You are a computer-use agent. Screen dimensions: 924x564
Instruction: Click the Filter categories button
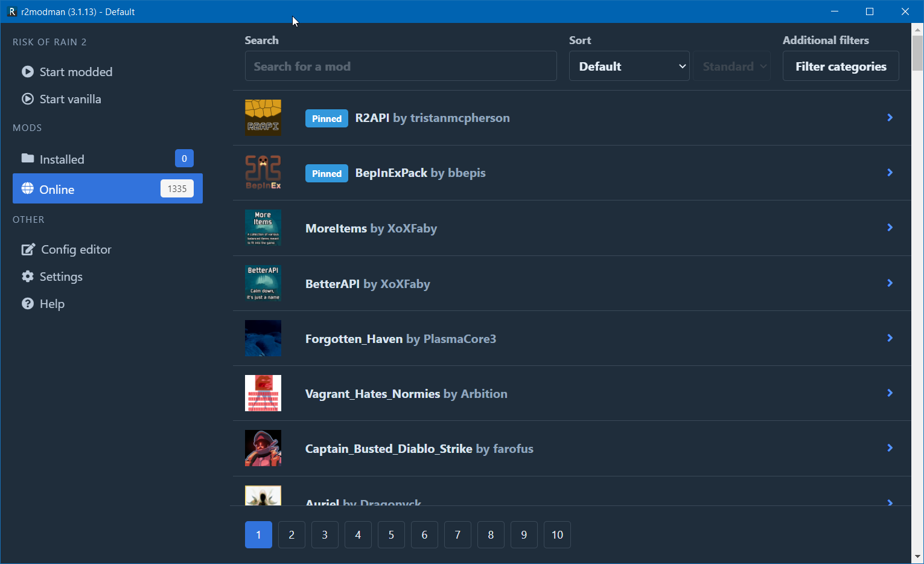coord(841,66)
